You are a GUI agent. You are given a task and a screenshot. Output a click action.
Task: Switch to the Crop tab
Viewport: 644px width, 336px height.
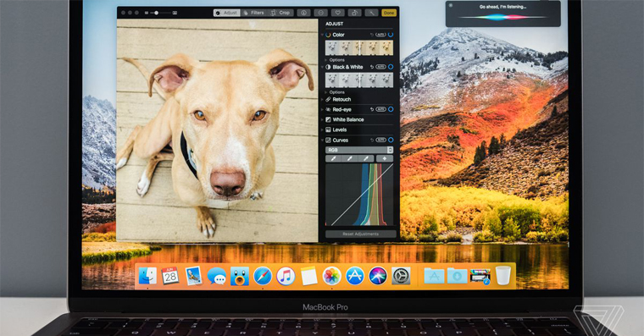point(280,13)
